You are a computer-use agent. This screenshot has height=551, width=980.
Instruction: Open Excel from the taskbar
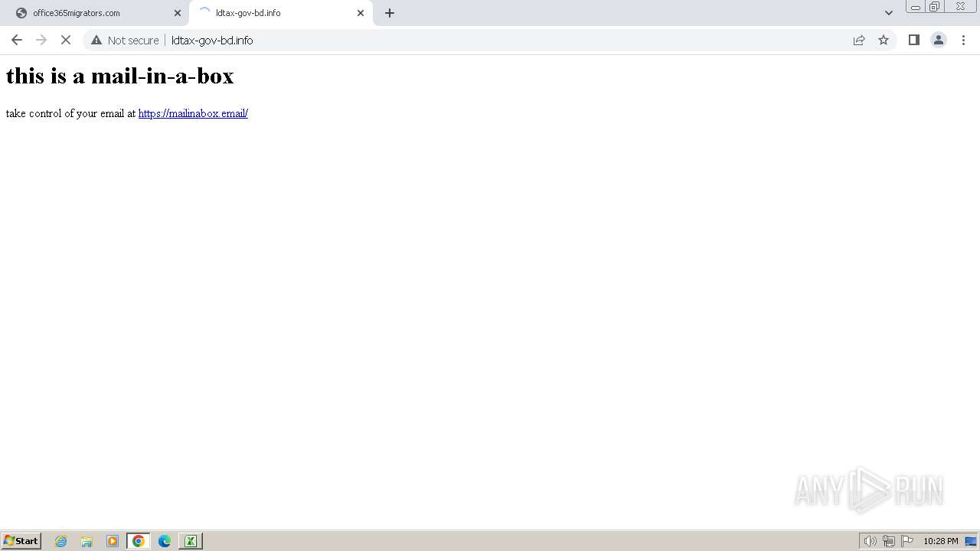pyautogui.click(x=190, y=541)
